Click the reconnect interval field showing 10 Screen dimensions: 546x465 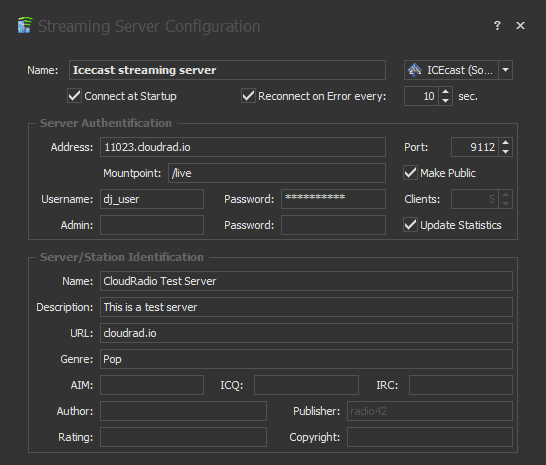pyautogui.click(x=422, y=96)
